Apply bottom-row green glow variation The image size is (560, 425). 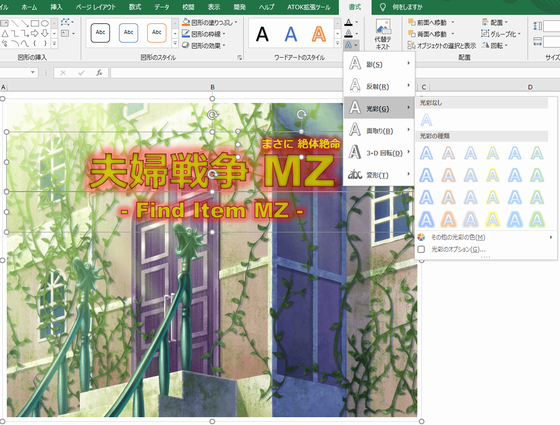(x=537, y=219)
